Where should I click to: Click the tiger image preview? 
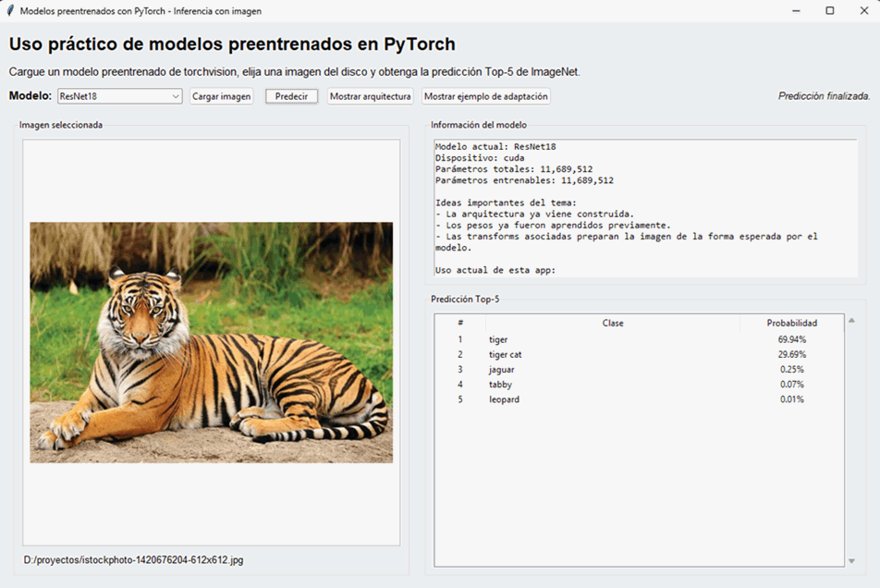[x=211, y=342]
